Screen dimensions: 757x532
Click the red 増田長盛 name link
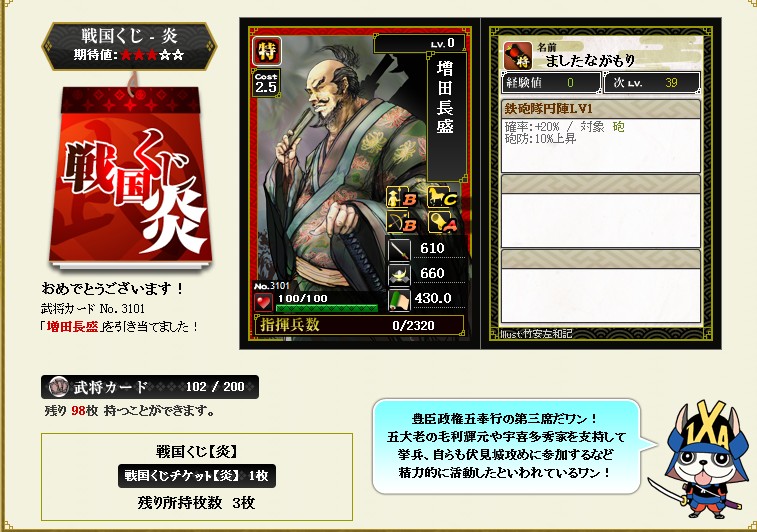pyautogui.click(x=72, y=327)
